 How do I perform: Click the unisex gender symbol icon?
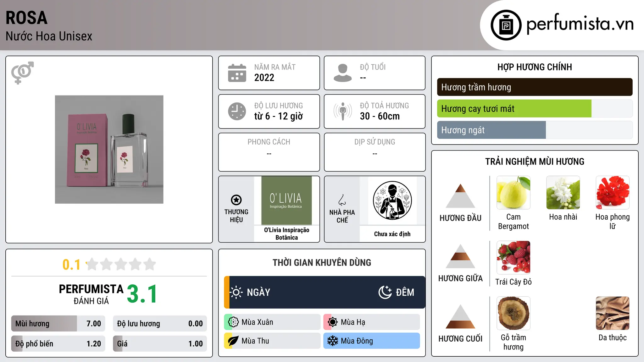pos(22,73)
